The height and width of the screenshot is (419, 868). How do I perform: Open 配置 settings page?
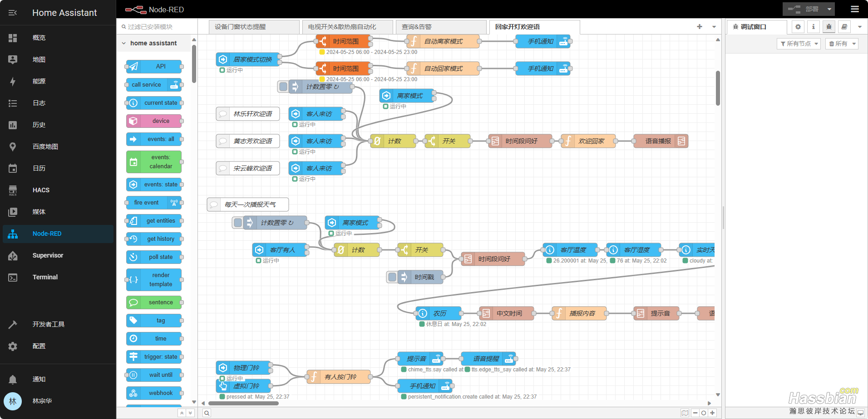coord(58,346)
